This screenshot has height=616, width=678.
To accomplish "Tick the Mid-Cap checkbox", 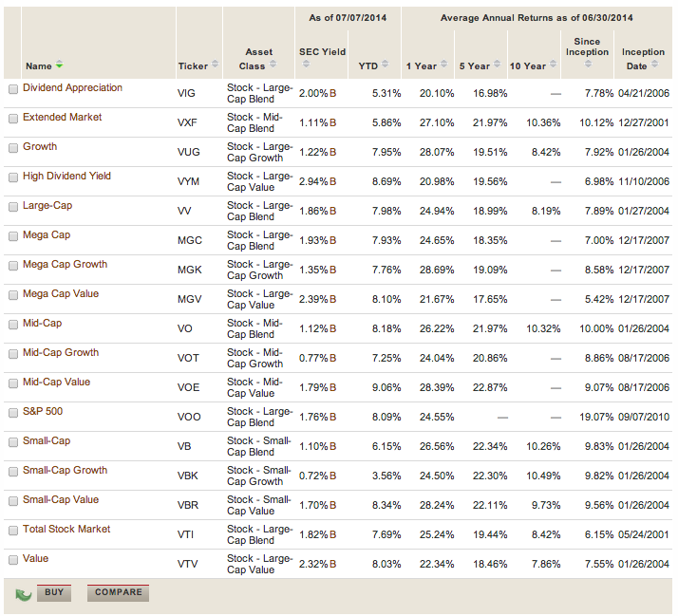I will (13, 325).
